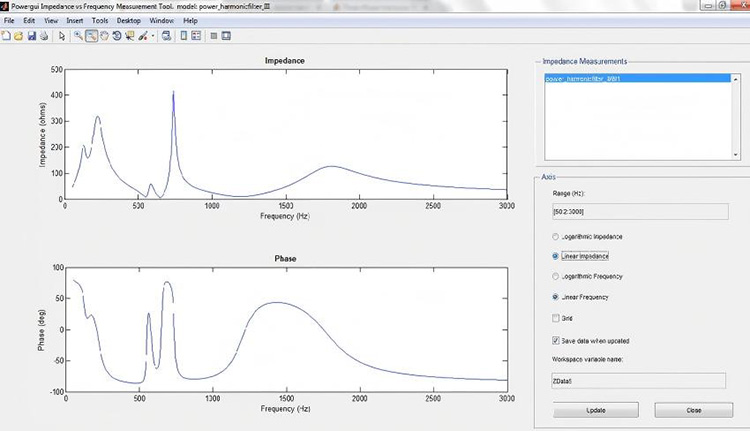Maximize the Powergui window

click(x=722, y=6)
